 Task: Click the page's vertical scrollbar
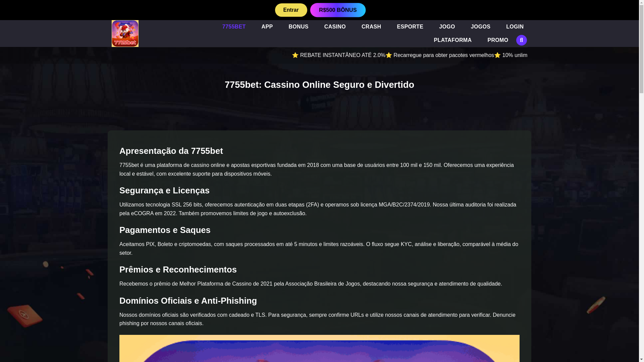[x=641, y=181]
